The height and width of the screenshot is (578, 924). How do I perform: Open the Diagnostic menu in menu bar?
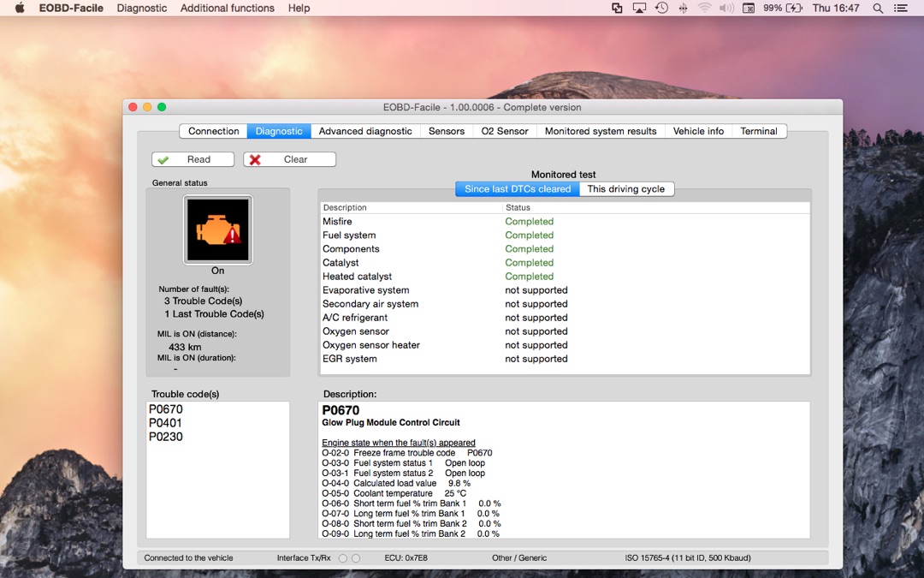pos(142,9)
